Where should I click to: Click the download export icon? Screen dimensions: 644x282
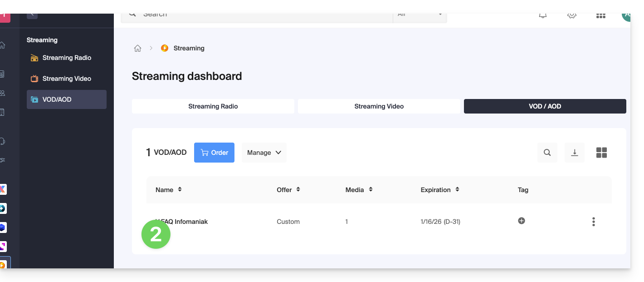point(574,153)
